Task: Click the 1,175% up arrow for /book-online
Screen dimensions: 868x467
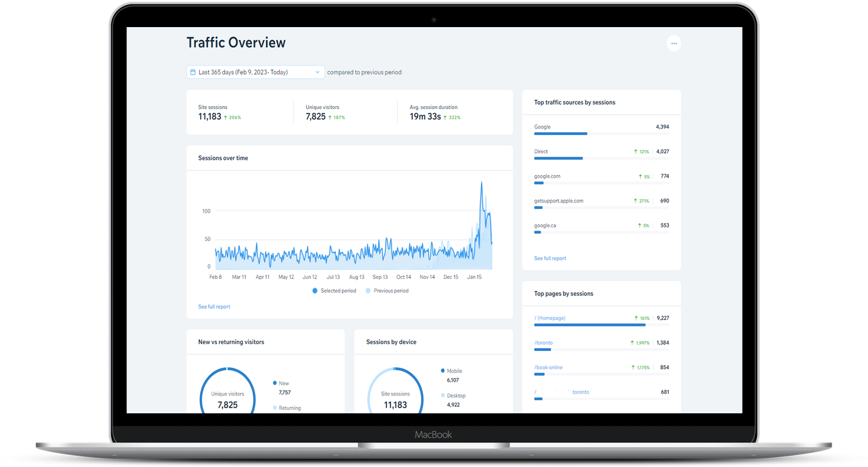Action: (x=633, y=368)
